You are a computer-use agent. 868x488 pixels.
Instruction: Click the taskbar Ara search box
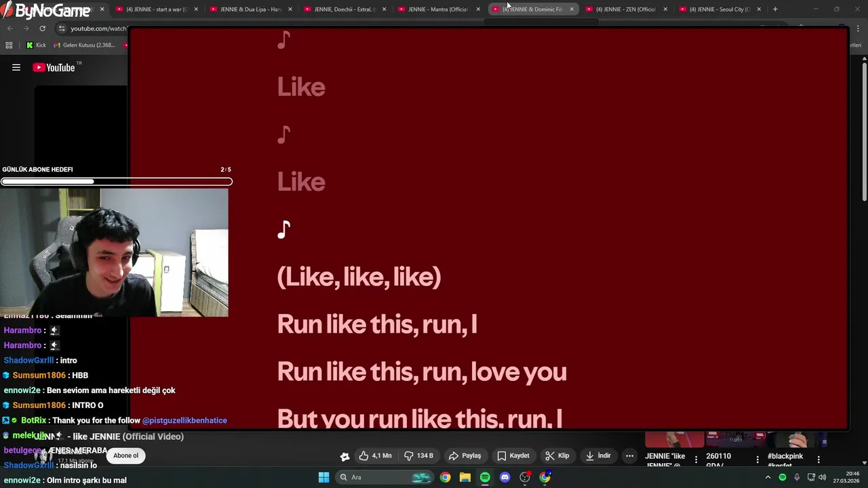(384, 477)
